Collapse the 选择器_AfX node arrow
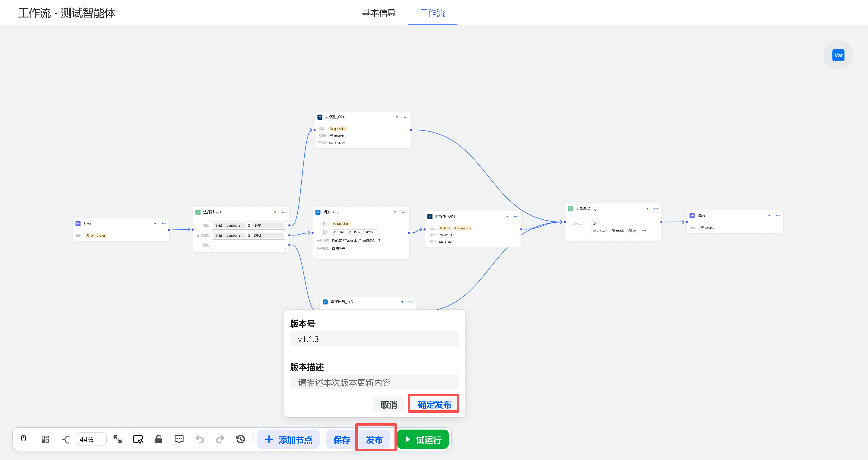Image resolution: width=868 pixels, height=460 pixels. [x=275, y=212]
